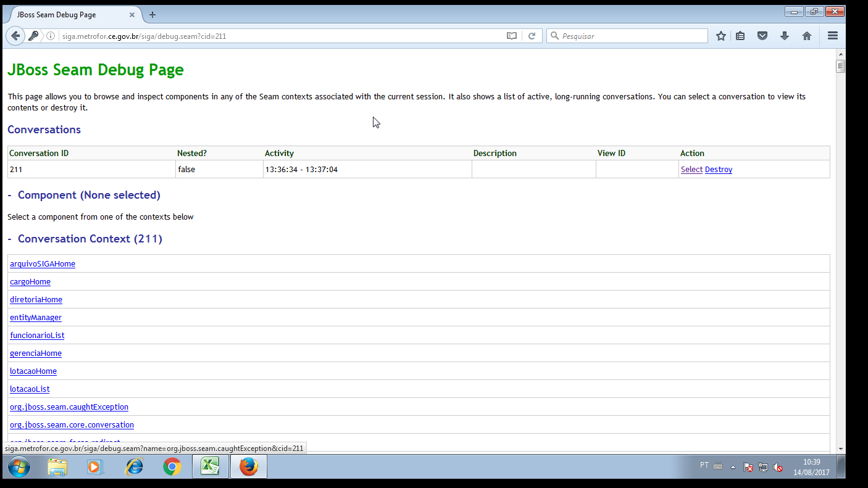Destroy conversation 211 via Destroy link
868x488 pixels.
click(719, 169)
